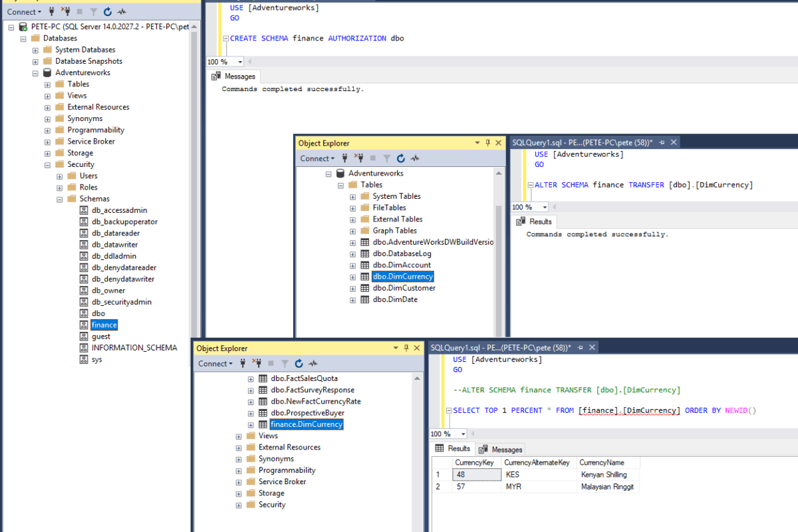Screen dimensions: 798x532
Task: Click the filter icon in the bottom Object Explorer
Action: click(x=285, y=363)
